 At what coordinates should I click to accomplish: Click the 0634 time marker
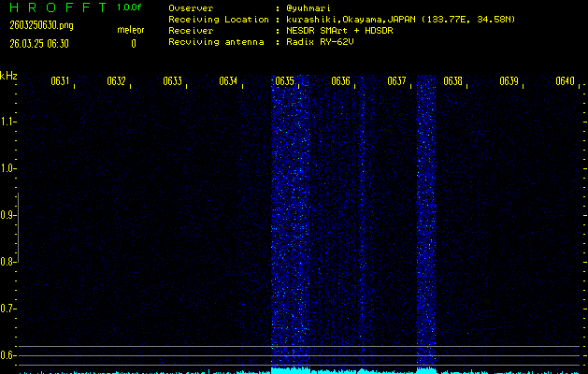[x=228, y=81]
